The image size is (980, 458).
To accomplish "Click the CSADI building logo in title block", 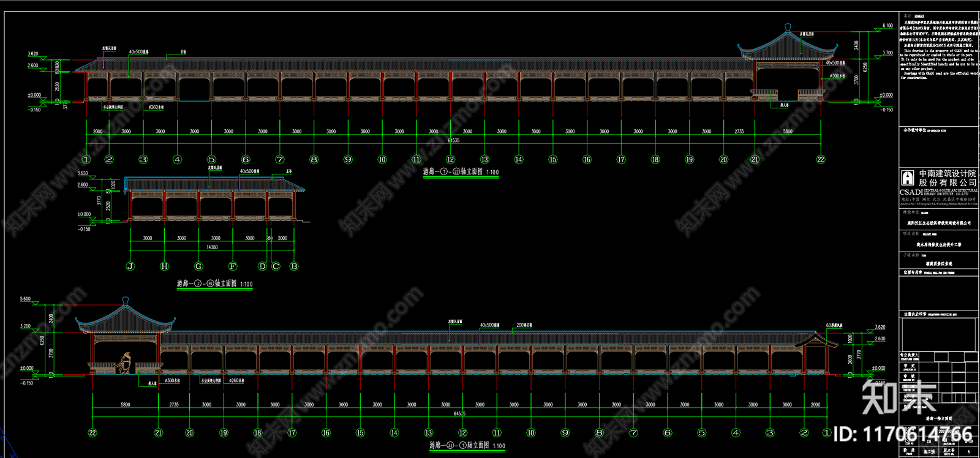I will click(908, 178).
